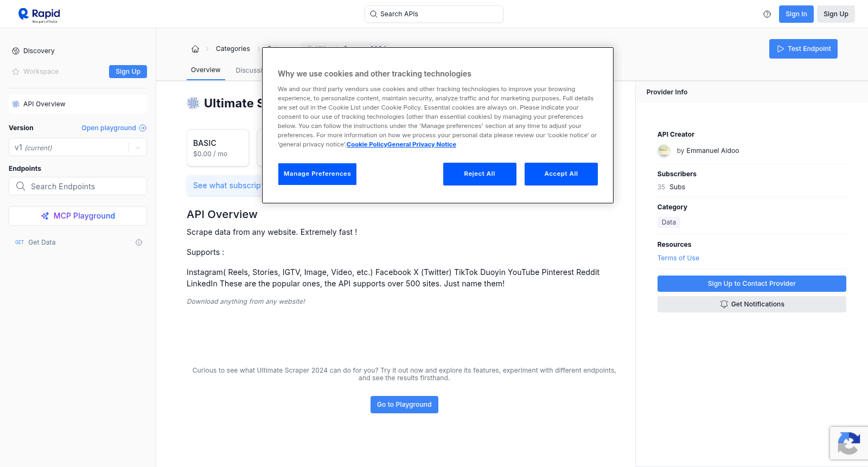Viewport: 868px width, 467px height.
Task: Click the 'API Overview' heading text
Action: [x=222, y=214]
